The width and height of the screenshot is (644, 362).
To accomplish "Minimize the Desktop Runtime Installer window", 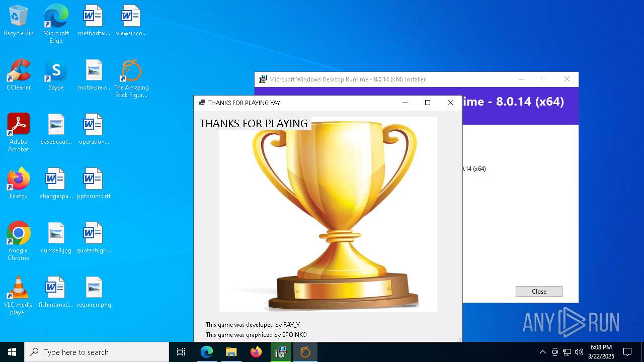I will click(x=521, y=79).
